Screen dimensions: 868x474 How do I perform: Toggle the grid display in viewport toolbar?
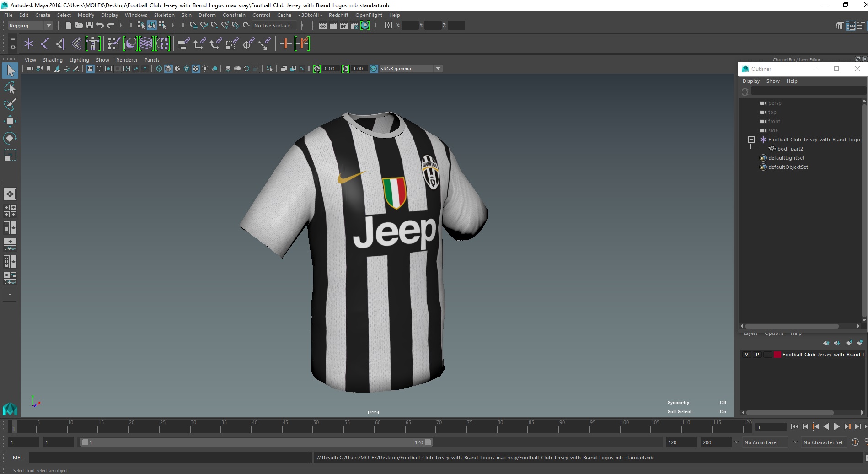90,69
